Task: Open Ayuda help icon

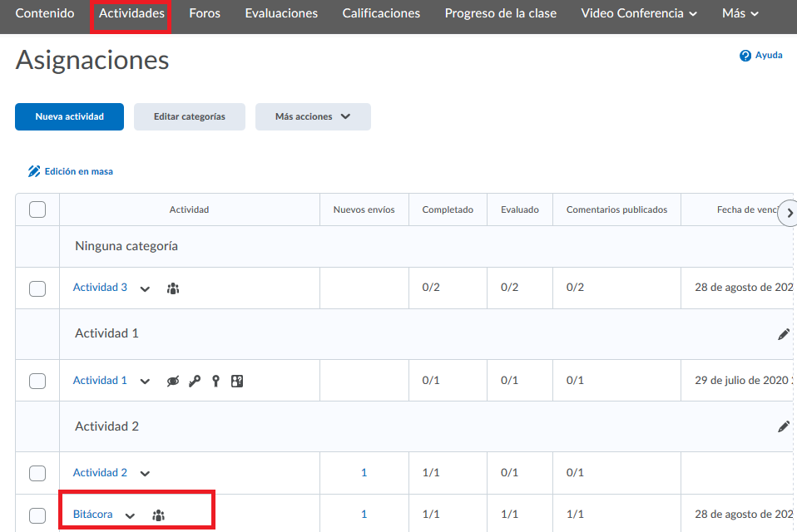Action: (x=745, y=56)
